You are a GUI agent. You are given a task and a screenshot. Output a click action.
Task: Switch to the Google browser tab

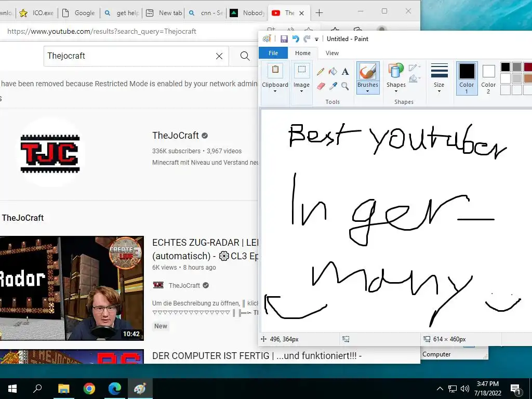coord(79,13)
